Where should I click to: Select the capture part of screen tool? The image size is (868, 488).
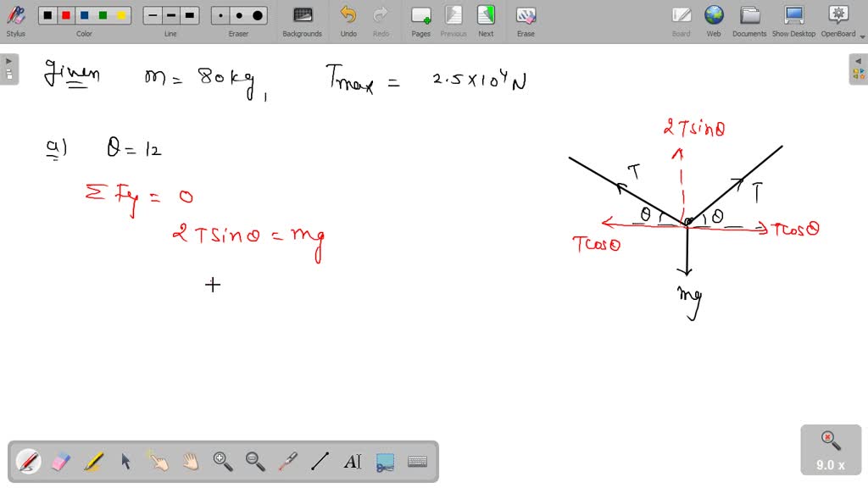385,462
